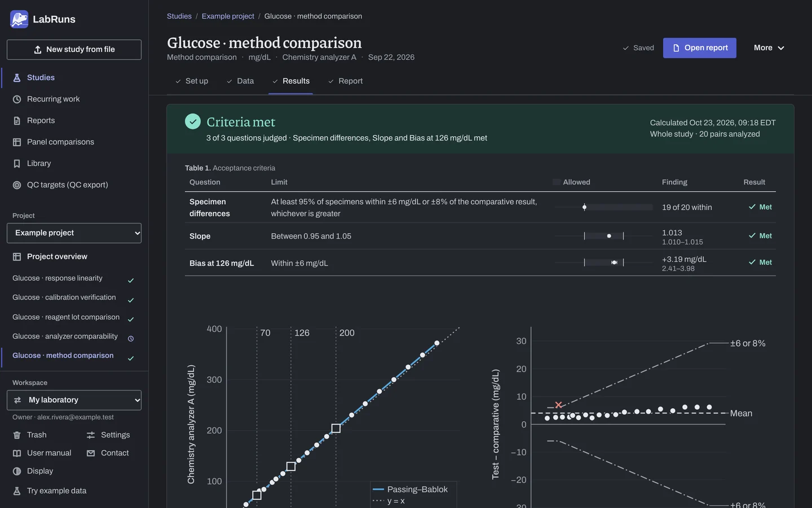812x508 pixels.
Task: Select Glucose · method comparison in sidebar
Action: (63, 356)
